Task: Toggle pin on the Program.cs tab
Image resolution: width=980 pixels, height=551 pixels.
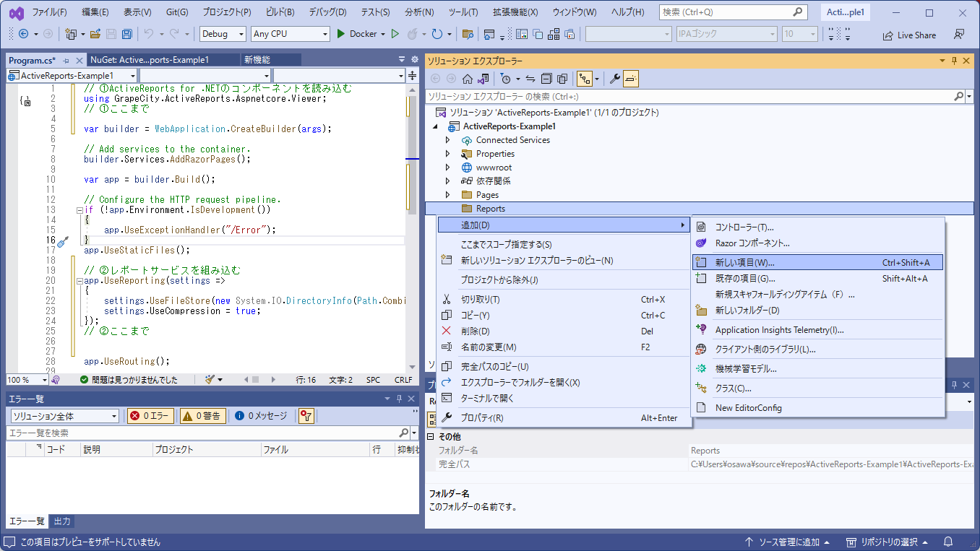Action: click(66, 61)
